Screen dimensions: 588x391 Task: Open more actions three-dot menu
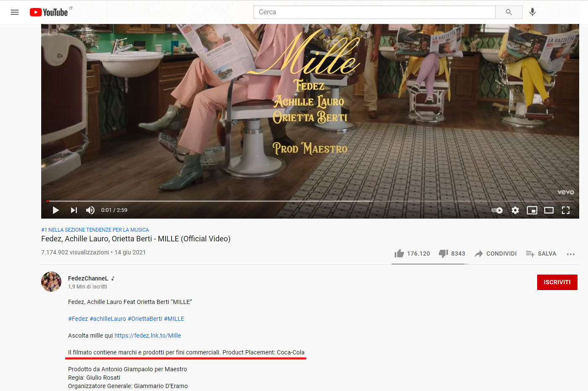coord(570,254)
